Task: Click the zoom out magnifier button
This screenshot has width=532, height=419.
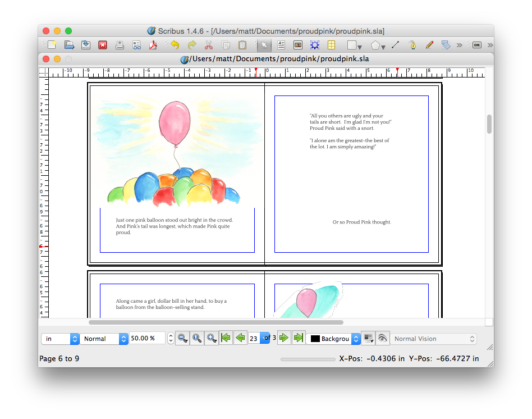Action: (182, 338)
